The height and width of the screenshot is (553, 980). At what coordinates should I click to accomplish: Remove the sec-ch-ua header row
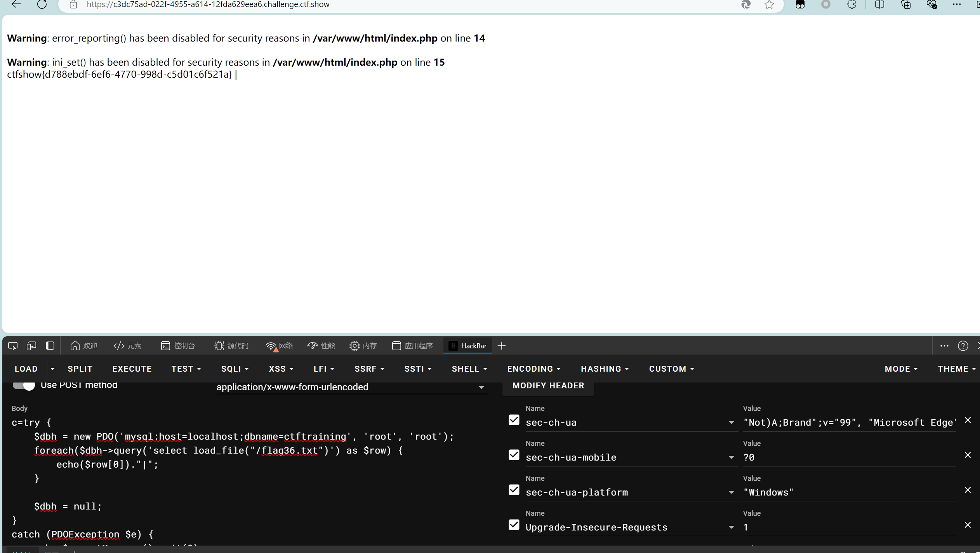point(968,420)
